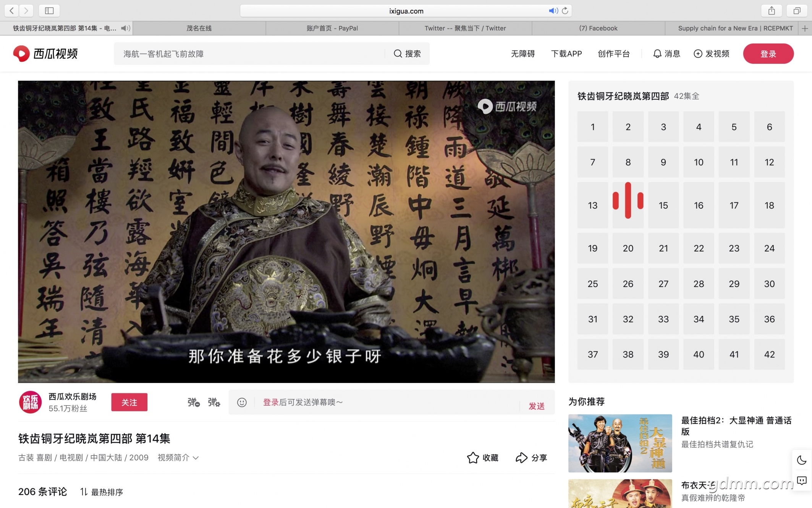Click the 西瓜视频 logo
The width and height of the screenshot is (812, 508).
coord(45,54)
